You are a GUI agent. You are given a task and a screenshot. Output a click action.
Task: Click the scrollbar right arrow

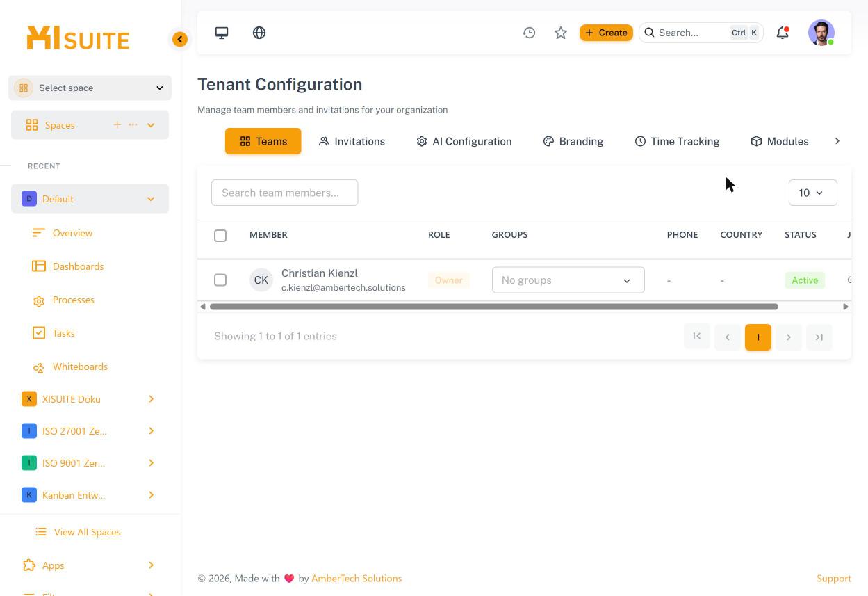point(846,307)
